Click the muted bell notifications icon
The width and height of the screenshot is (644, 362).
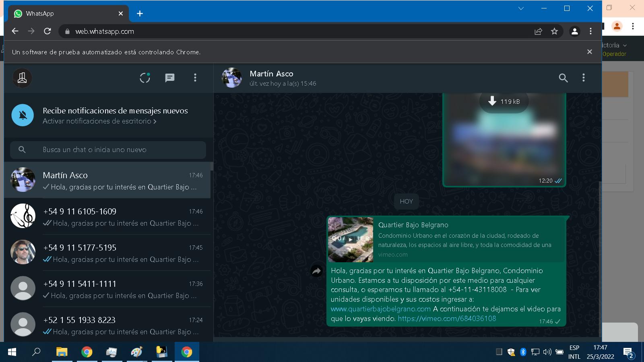click(23, 115)
